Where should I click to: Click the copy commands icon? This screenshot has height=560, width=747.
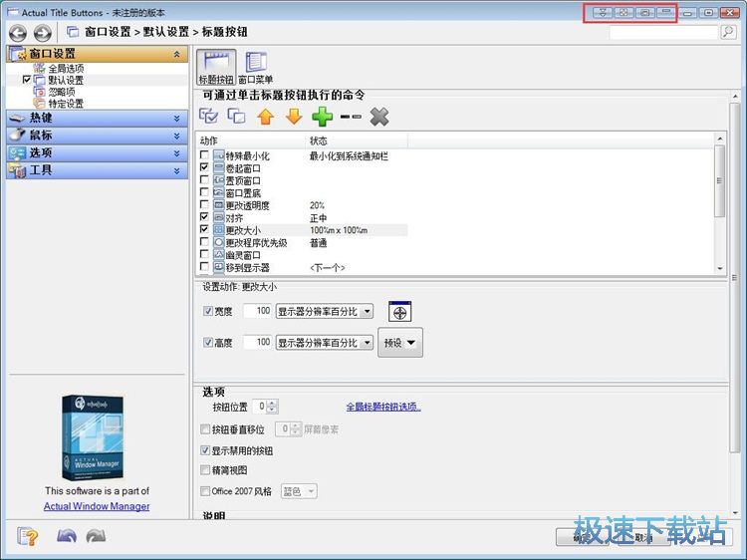pyautogui.click(x=237, y=116)
